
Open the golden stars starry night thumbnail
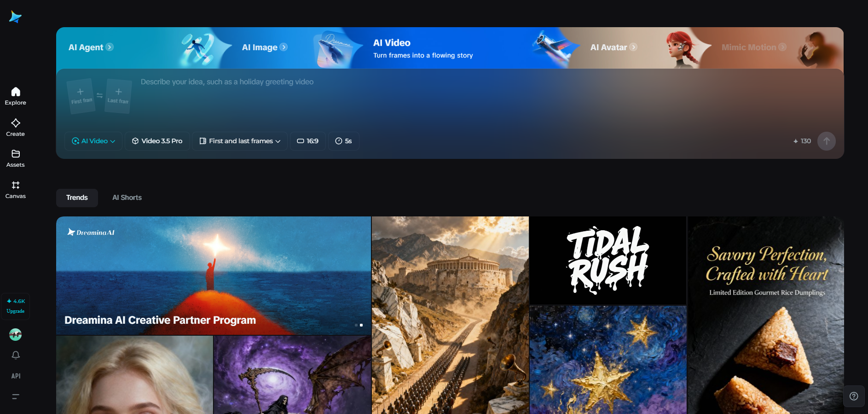(x=608, y=360)
